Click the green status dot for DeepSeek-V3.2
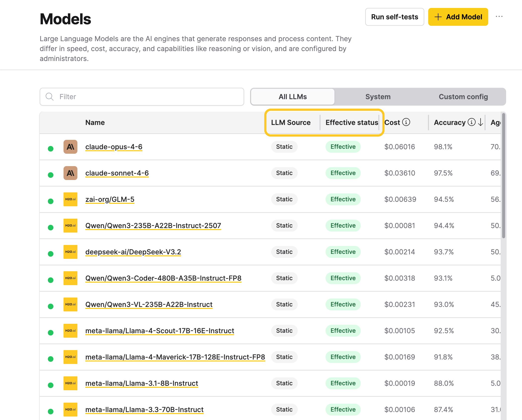 coord(51,254)
